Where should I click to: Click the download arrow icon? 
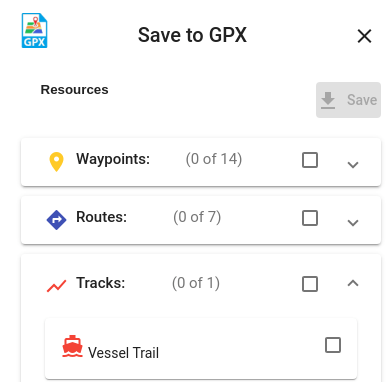pos(328,100)
